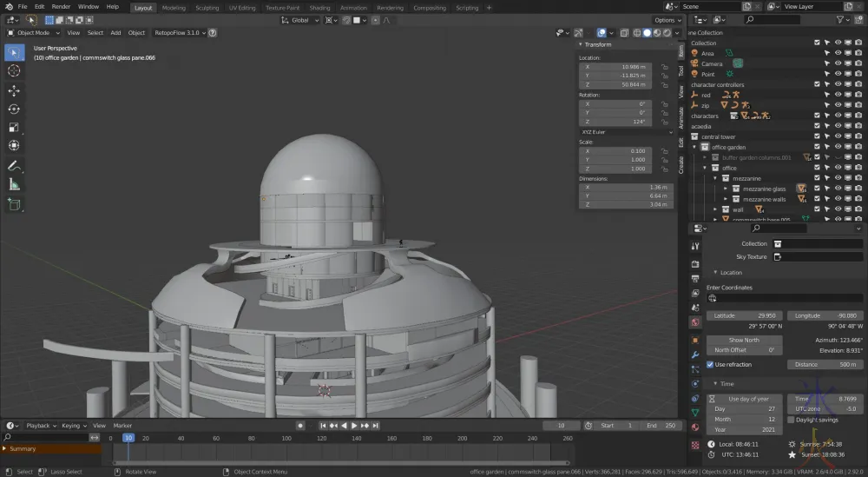
Task: Open the View Layer properties tab icon
Action: click(695, 293)
